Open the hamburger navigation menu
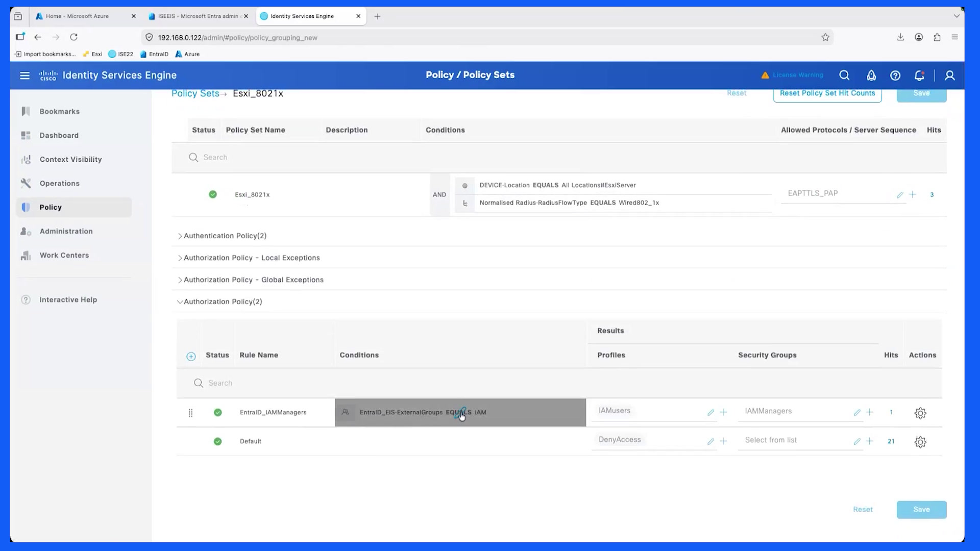This screenshot has width=980, height=551. pos(24,76)
